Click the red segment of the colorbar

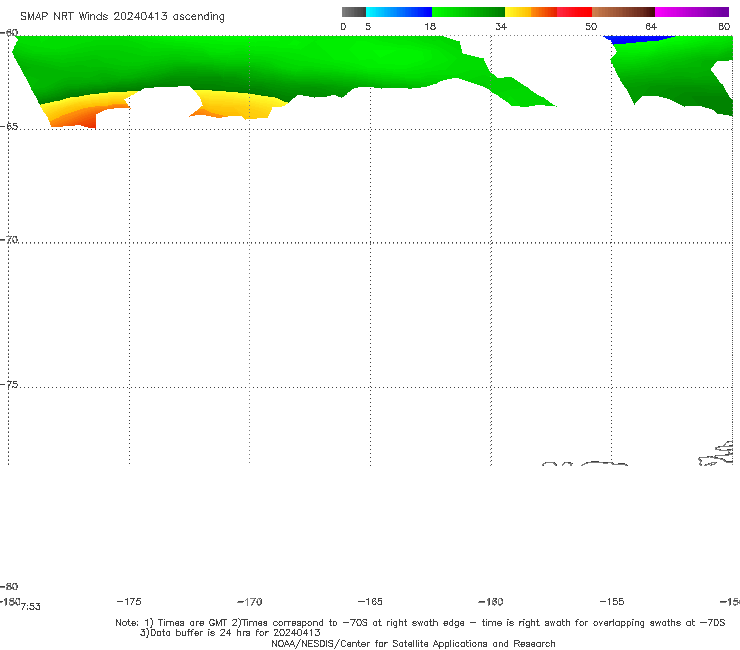click(x=574, y=12)
